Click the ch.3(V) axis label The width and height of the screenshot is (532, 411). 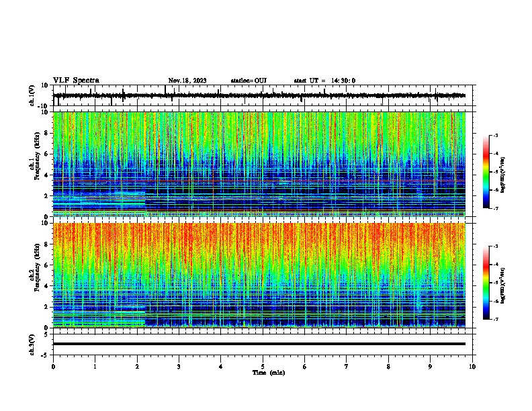point(32,345)
